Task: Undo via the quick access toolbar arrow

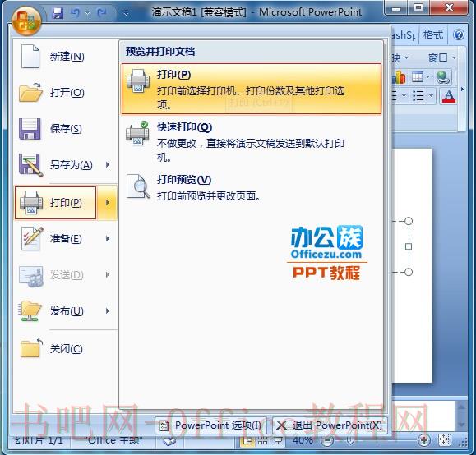Action: (75, 13)
